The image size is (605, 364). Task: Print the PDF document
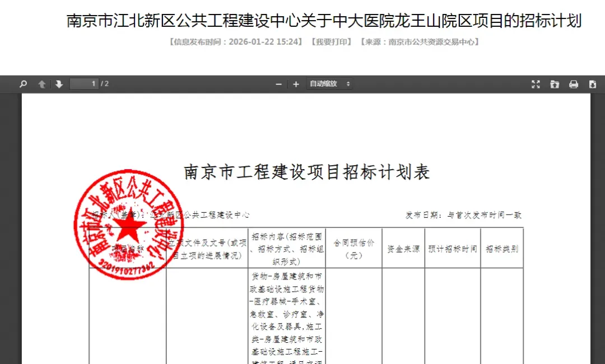coord(574,84)
